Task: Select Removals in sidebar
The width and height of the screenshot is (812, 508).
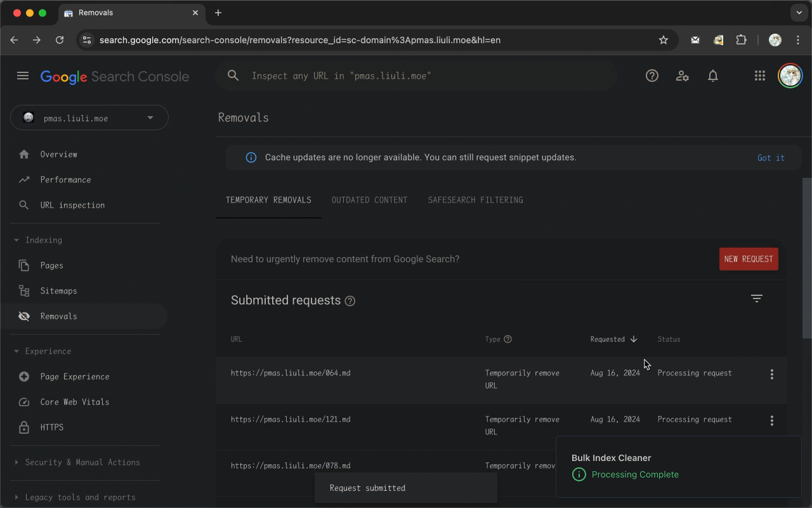Action: [84, 316]
